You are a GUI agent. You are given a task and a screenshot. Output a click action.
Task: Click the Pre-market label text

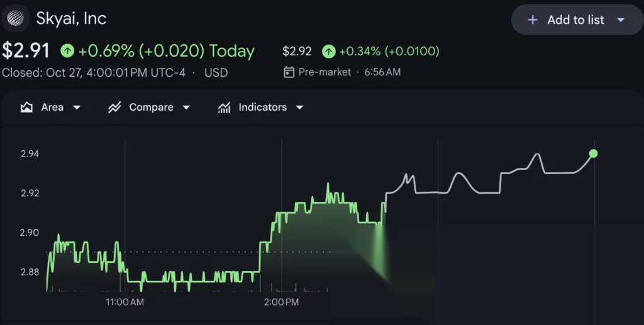coord(325,72)
